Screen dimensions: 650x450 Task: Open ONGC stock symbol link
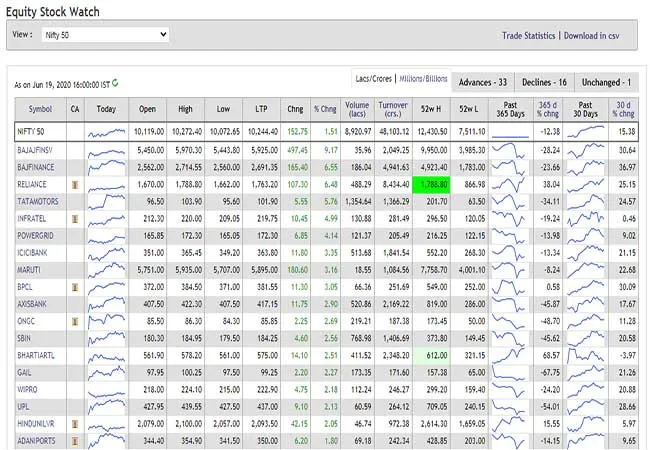26,322
